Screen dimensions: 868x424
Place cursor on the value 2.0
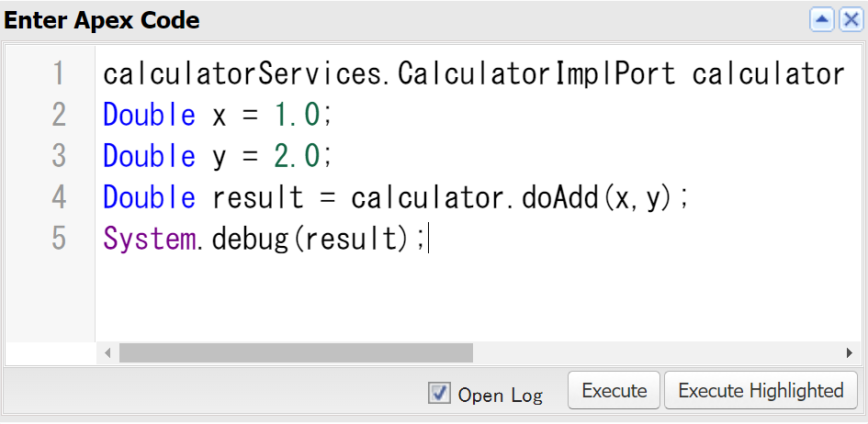298,156
